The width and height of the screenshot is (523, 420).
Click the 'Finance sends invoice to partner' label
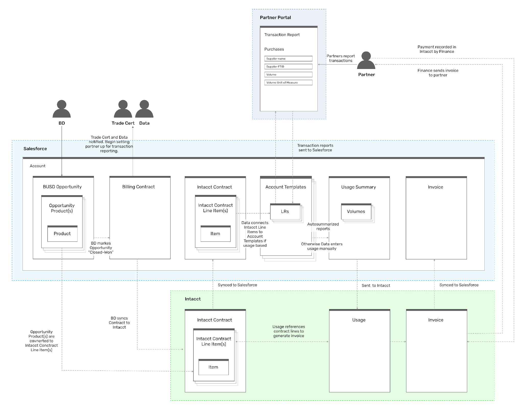point(438,73)
